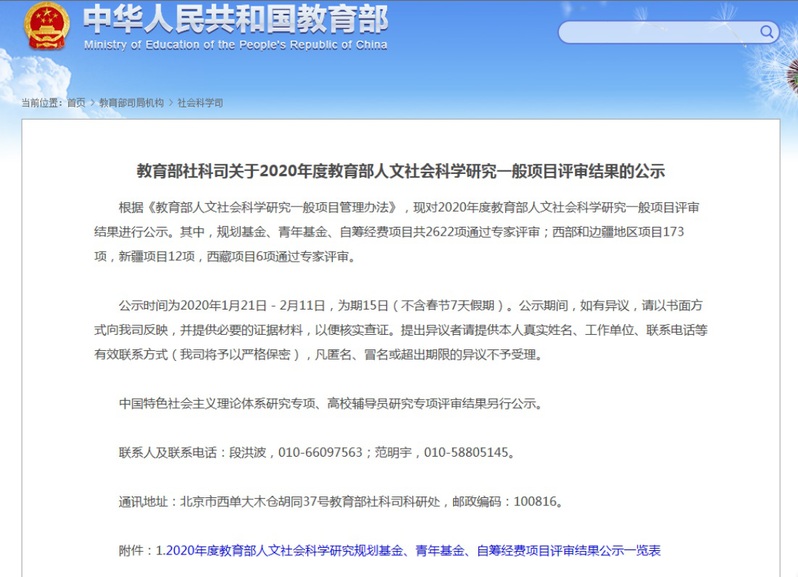This screenshot has width=798, height=577.
Task: Click the 附件 label before the link
Action: coord(134,550)
